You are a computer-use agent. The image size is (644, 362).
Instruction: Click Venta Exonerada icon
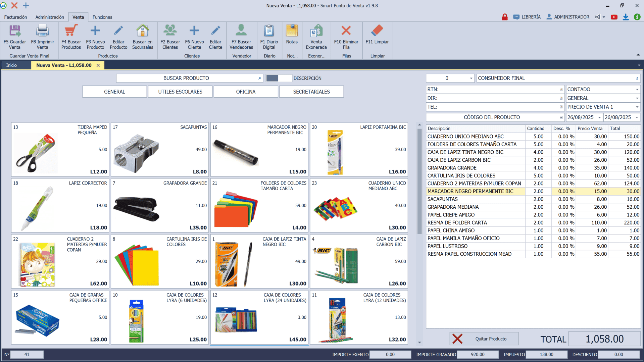[316, 31]
